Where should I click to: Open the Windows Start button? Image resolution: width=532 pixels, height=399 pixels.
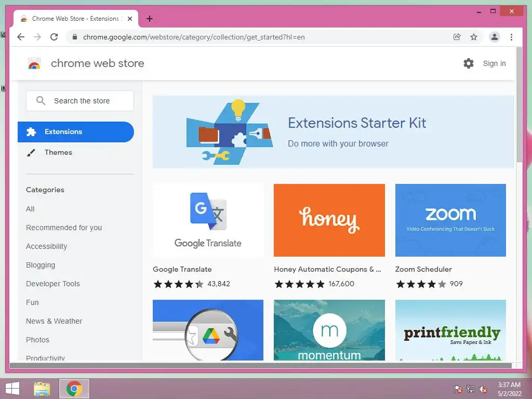coord(12,389)
